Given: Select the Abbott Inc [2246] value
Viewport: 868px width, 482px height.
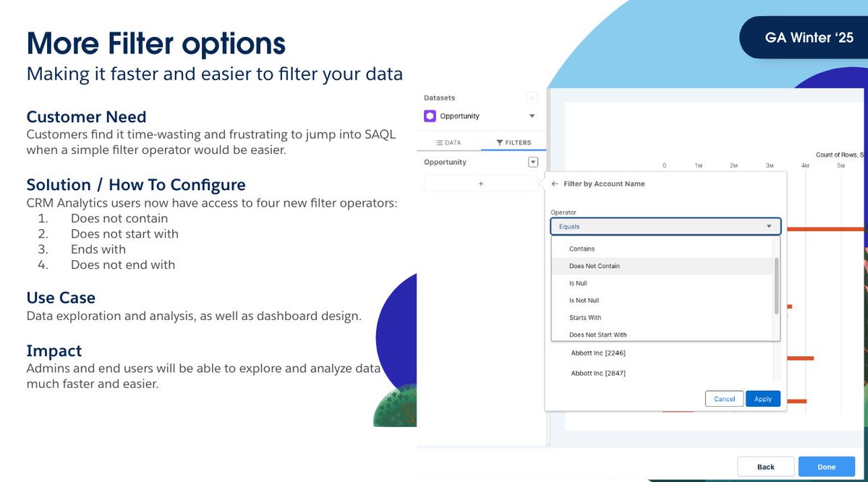Looking at the screenshot, I should 598,353.
